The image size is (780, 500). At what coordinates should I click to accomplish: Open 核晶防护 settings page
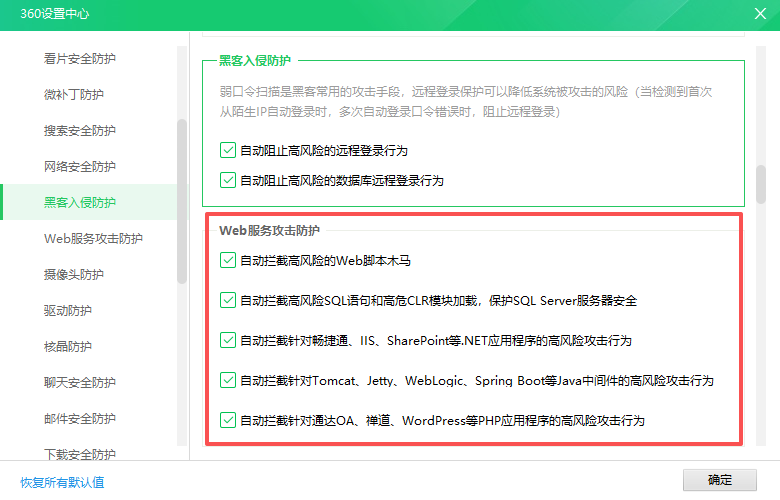pos(68,346)
